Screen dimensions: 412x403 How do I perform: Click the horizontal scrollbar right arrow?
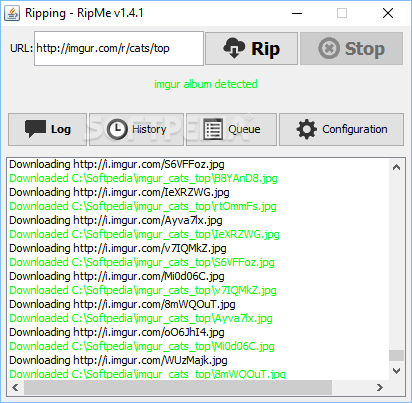pos(380,387)
